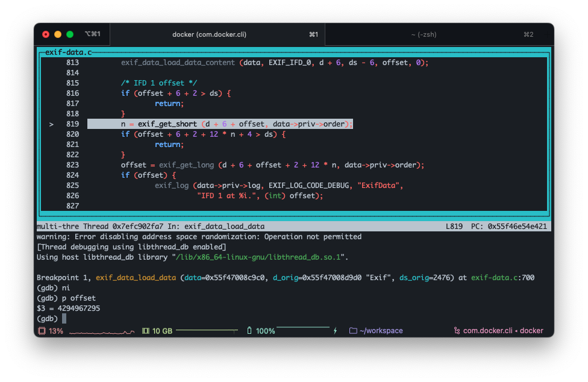Viewport: 588px width, 382px height.
Task: Click the battery level graph bar
Action: point(303,328)
